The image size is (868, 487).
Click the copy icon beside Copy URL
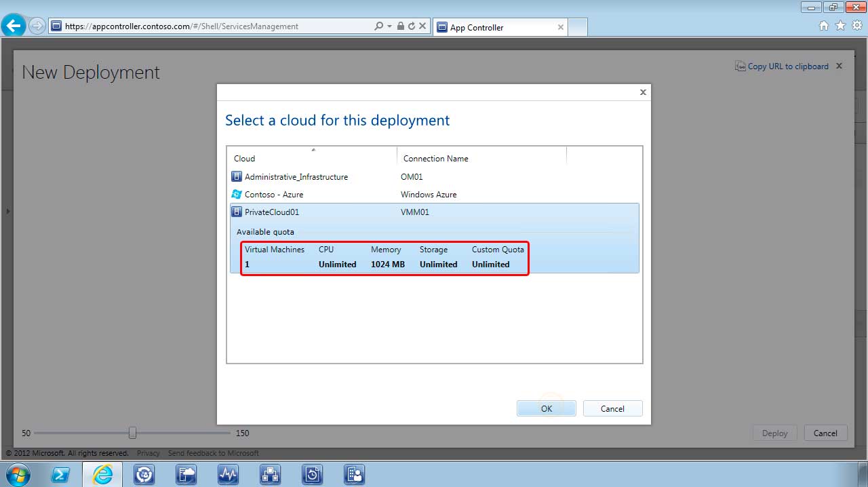[x=741, y=66]
